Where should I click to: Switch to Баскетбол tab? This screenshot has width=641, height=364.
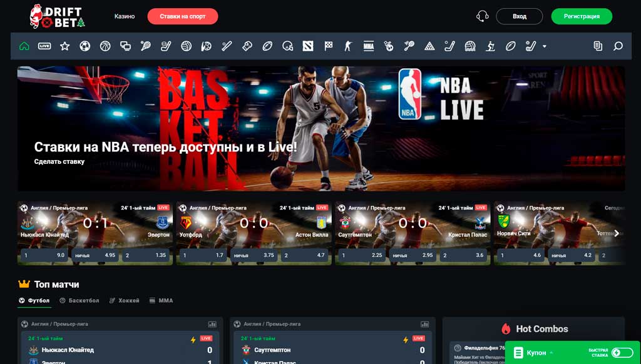79,301
